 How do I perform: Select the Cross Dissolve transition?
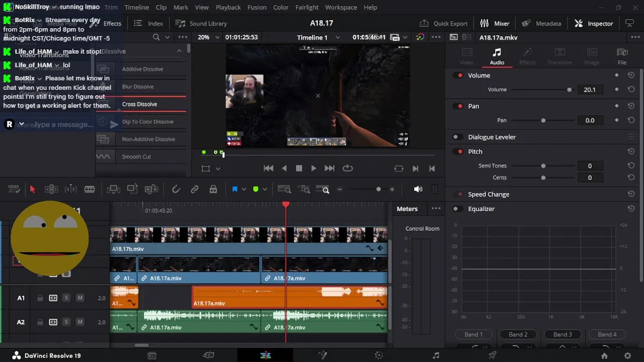(x=141, y=104)
